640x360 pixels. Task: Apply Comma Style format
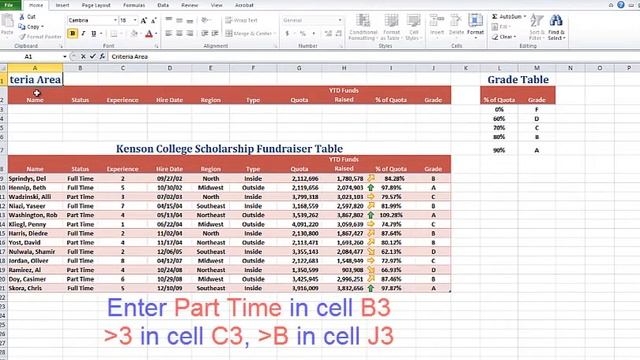click(313, 33)
